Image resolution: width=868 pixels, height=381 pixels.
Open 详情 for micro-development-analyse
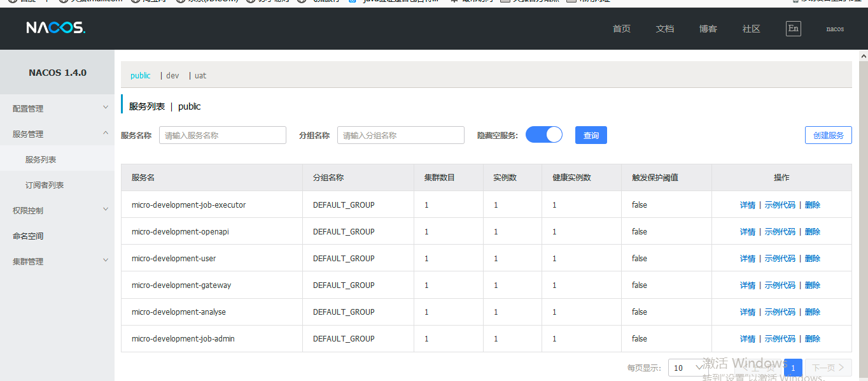pyautogui.click(x=748, y=312)
